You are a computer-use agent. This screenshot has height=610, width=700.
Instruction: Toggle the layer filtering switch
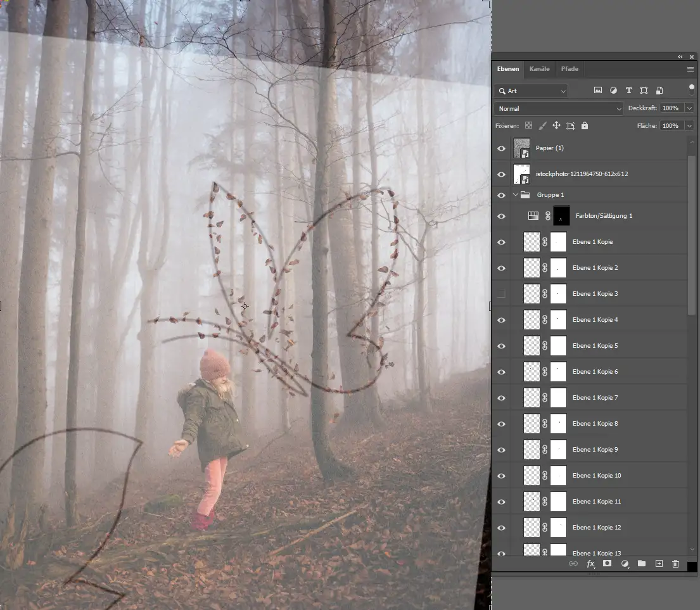click(692, 90)
